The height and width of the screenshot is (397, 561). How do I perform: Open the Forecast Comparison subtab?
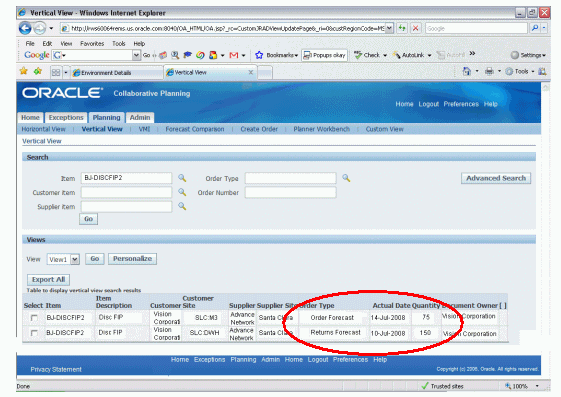pos(195,129)
